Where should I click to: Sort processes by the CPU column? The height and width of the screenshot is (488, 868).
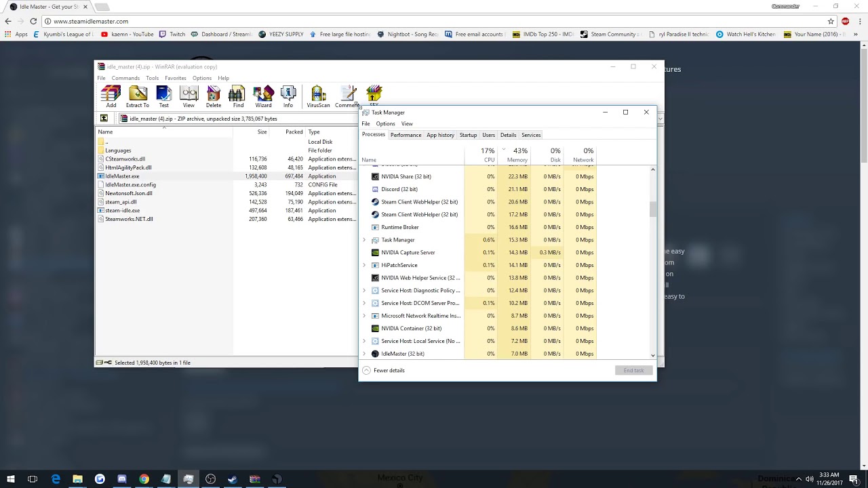tap(482, 155)
